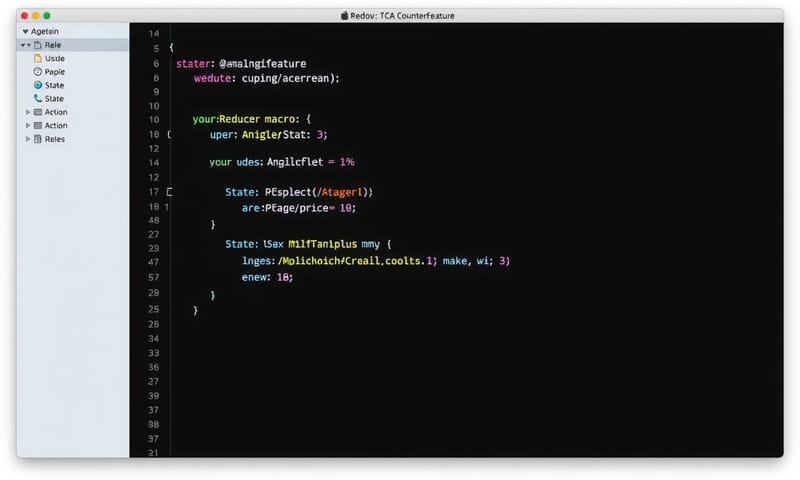Expand the Reles tree node
800x480 pixels.
[x=28, y=139]
